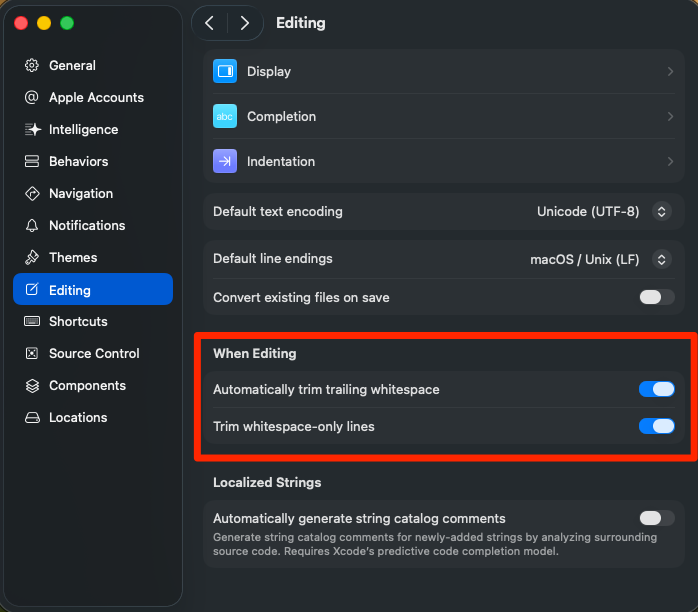Click the purple Indentation icon

225,162
